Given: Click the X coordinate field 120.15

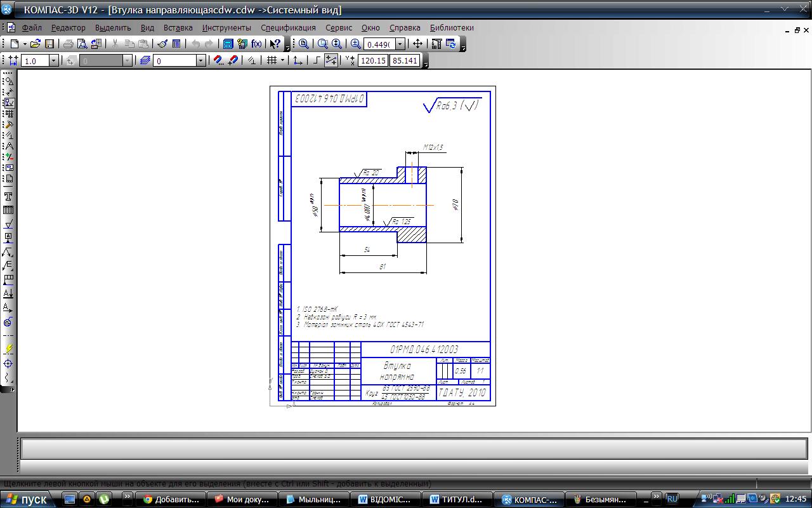Looking at the screenshot, I should click(373, 60).
